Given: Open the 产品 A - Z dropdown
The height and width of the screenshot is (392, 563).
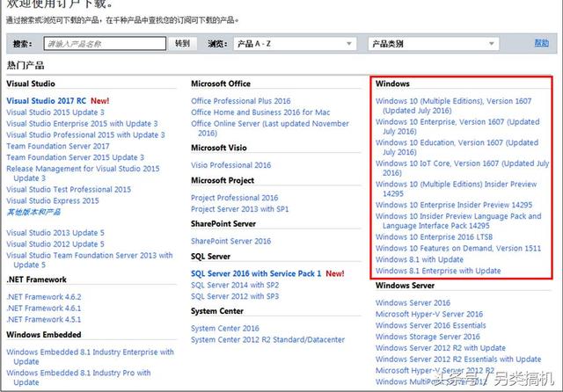Looking at the screenshot, I should coord(295,44).
